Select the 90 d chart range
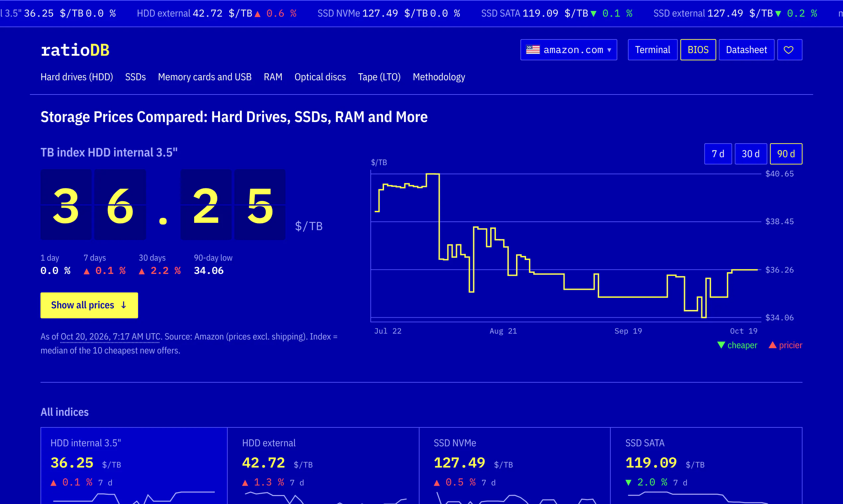Viewport: 843px width, 504px height. pyautogui.click(x=786, y=154)
